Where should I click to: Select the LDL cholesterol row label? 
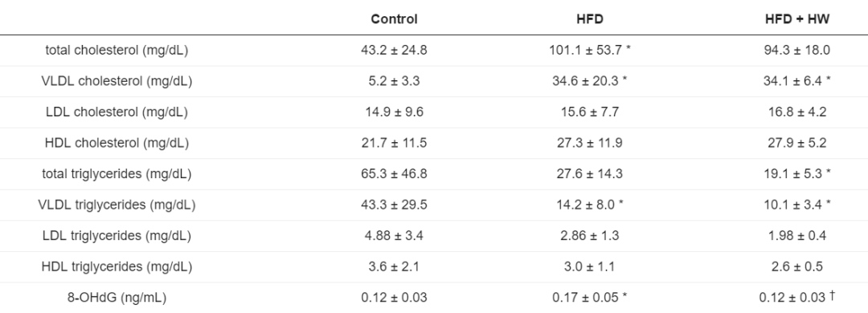click(117, 112)
